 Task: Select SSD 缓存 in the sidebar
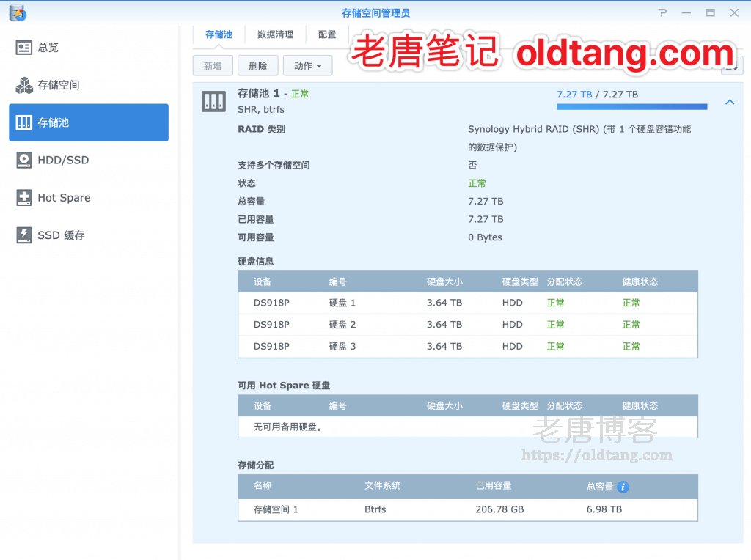[x=89, y=235]
